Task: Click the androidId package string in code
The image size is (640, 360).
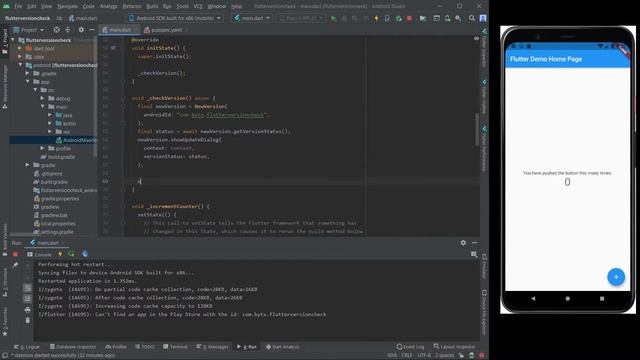Action: click(x=223, y=115)
